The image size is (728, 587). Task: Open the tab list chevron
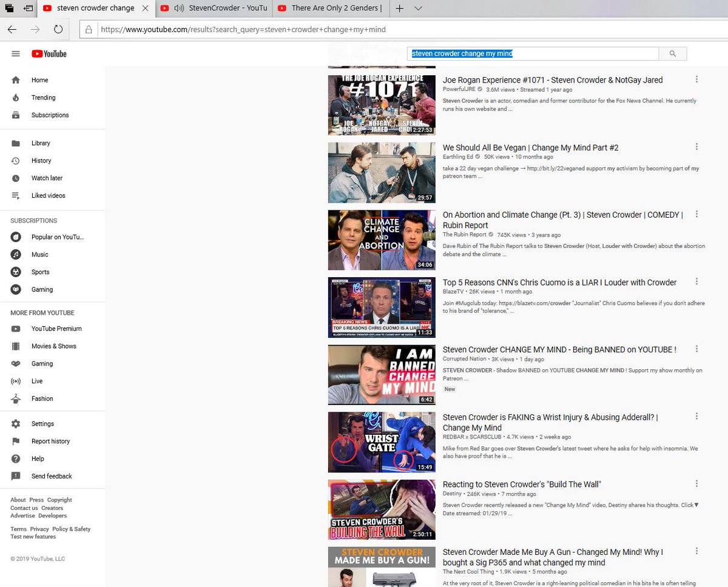[419, 8]
